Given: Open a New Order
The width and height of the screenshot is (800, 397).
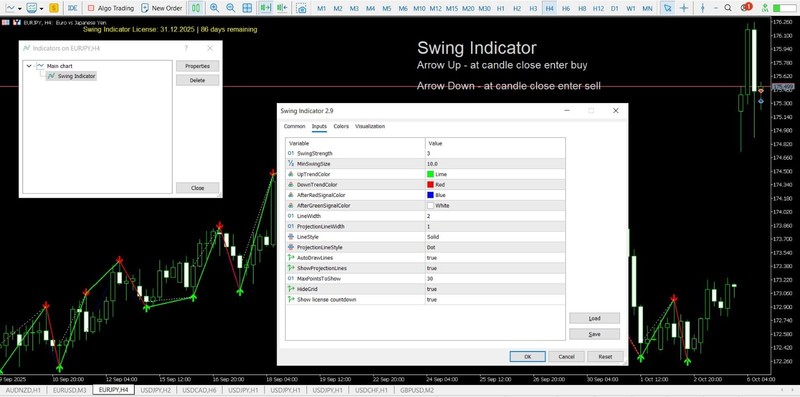Looking at the screenshot, I should (x=162, y=8).
